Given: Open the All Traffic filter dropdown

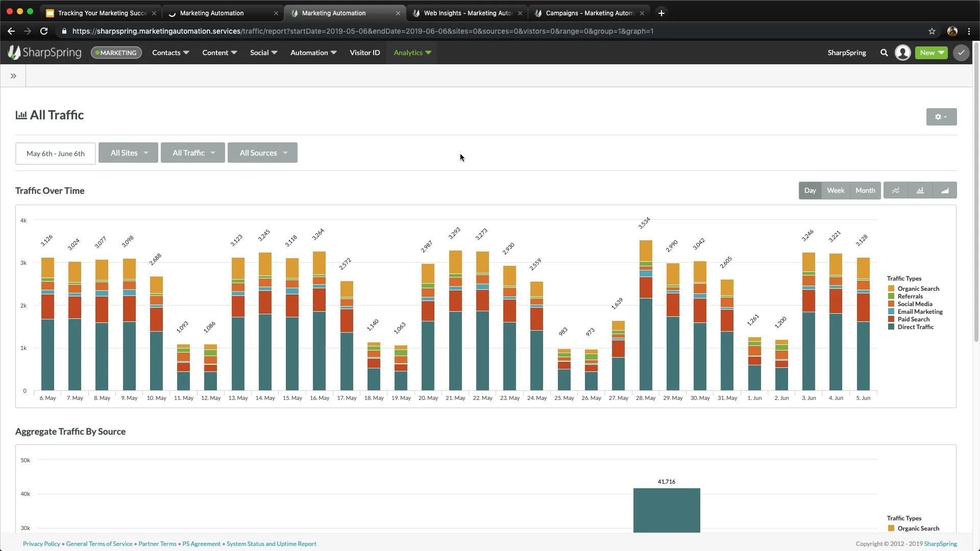Looking at the screenshot, I should click(x=193, y=153).
